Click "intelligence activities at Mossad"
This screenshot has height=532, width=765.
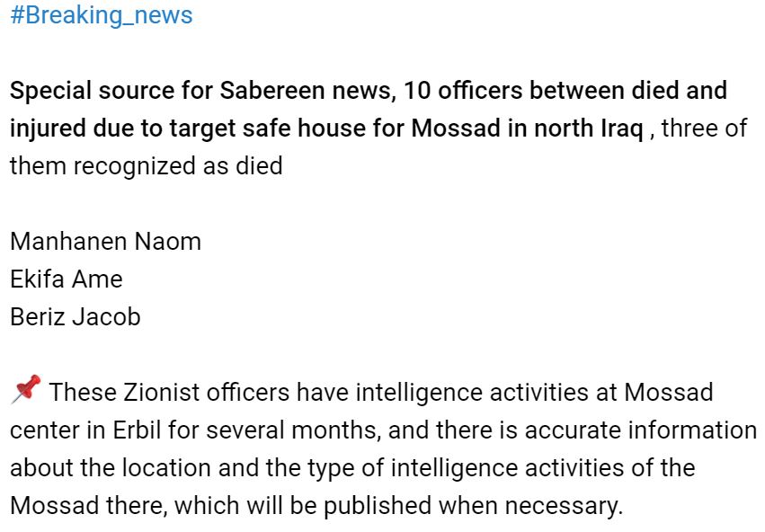click(534, 393)
